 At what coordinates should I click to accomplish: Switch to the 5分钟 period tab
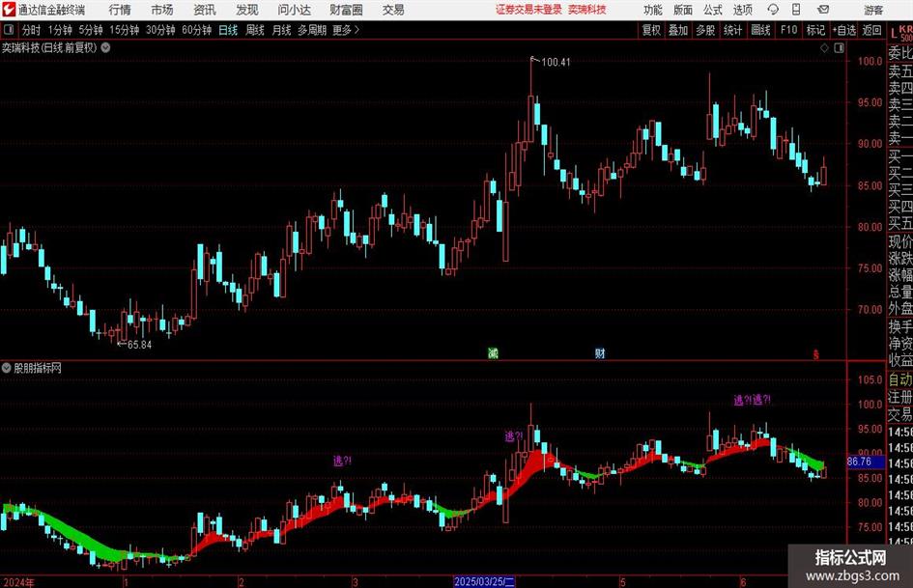(91, 30)
